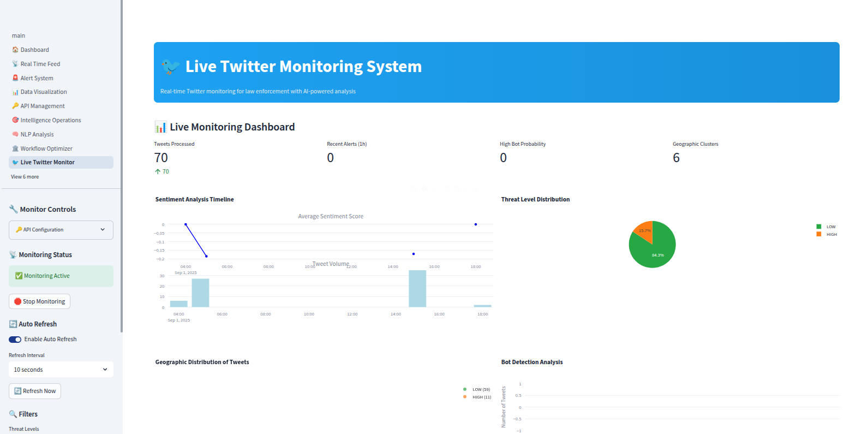Screen dimensions: 868x434
Task: Click the Recent Alerts (1h) metric value
Action: [x=331, y=158]
